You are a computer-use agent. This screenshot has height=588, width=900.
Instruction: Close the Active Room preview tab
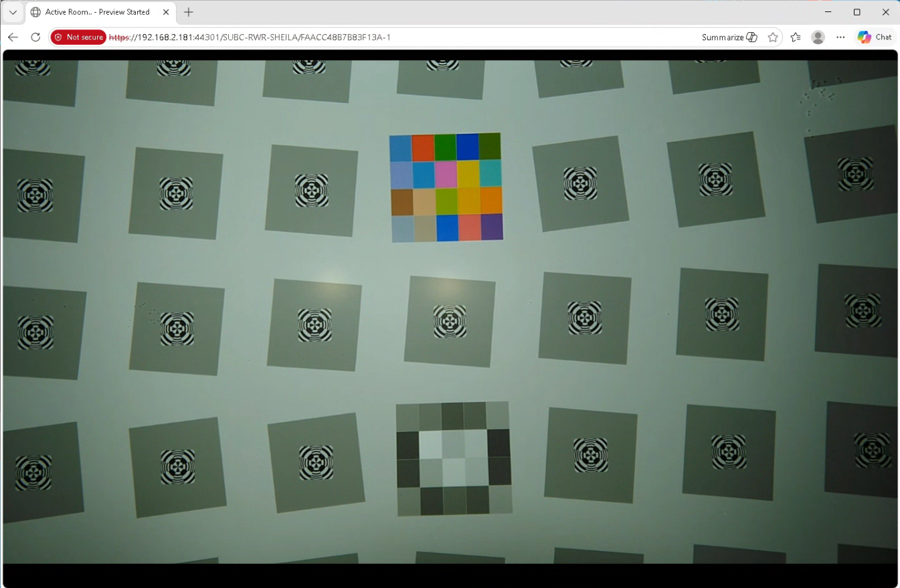click(x=166, y=12)
